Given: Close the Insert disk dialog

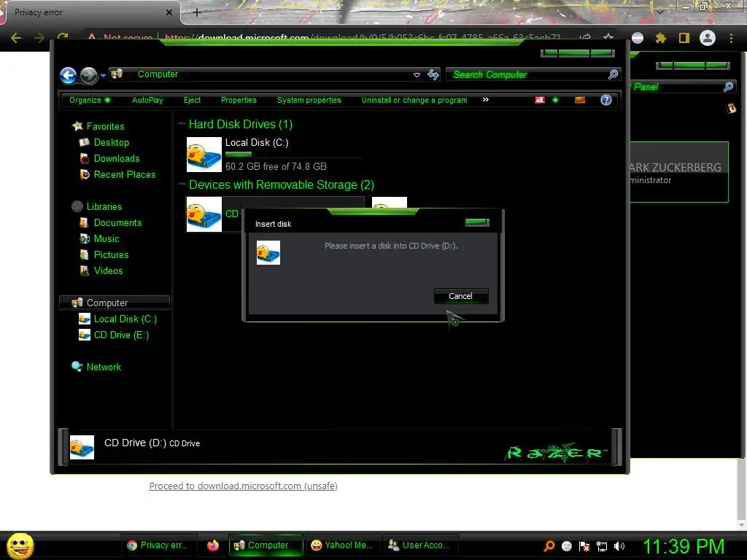Looking at the screenshot, I should (x=477, y=222).
